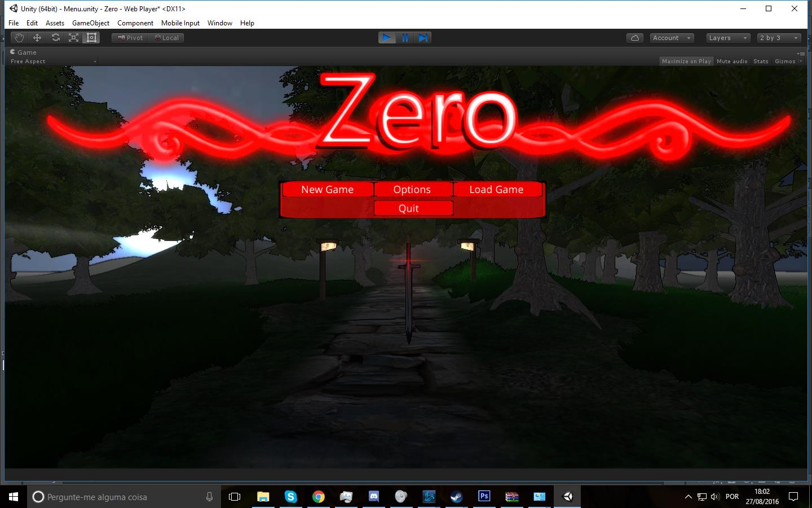The width and height of the screenshot is (812, 508).
Task: Select the Game view tab
Action: pos(23,52)
